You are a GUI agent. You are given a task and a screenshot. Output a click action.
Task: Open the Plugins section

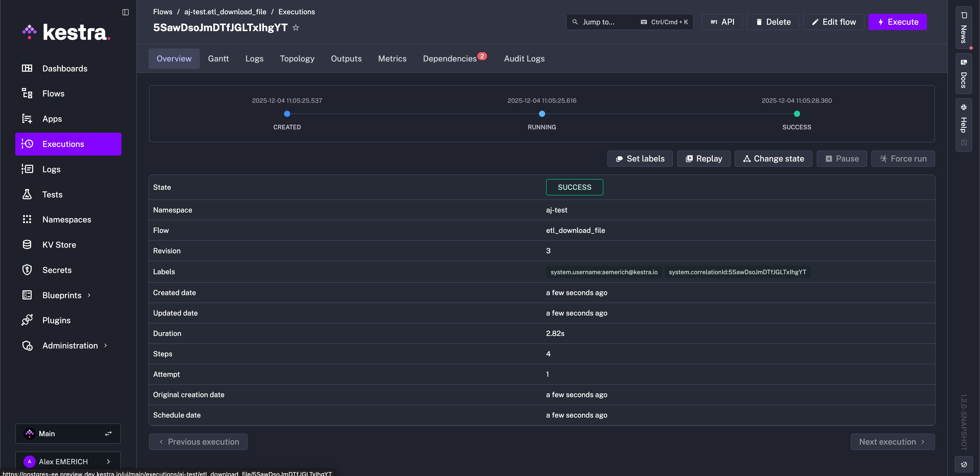tap(56, 320)
